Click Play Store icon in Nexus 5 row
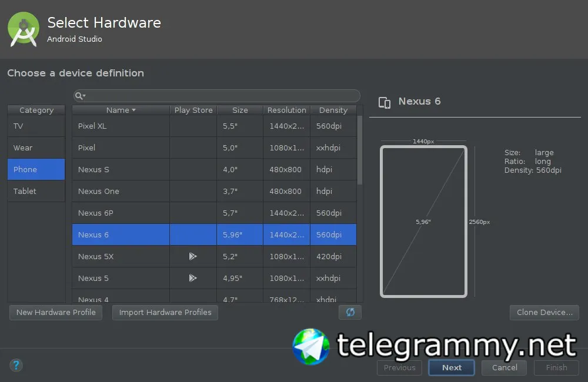588x382 pixels. [x=193, y=278]
